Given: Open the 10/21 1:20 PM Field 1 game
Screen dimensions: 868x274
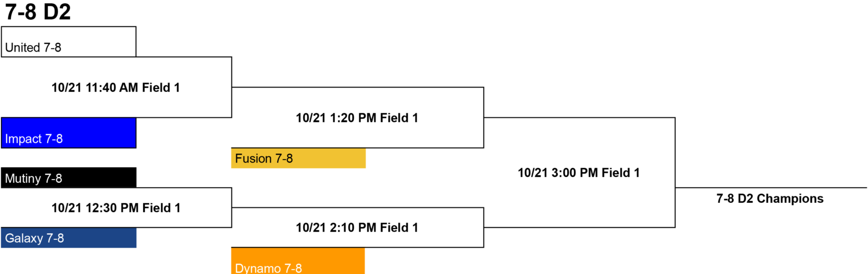Looking at the screenshot, I should coord(357,118).
